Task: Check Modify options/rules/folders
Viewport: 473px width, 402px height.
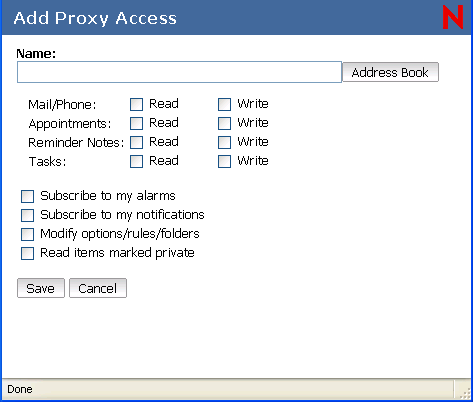Action: click(x=27, y=234)
